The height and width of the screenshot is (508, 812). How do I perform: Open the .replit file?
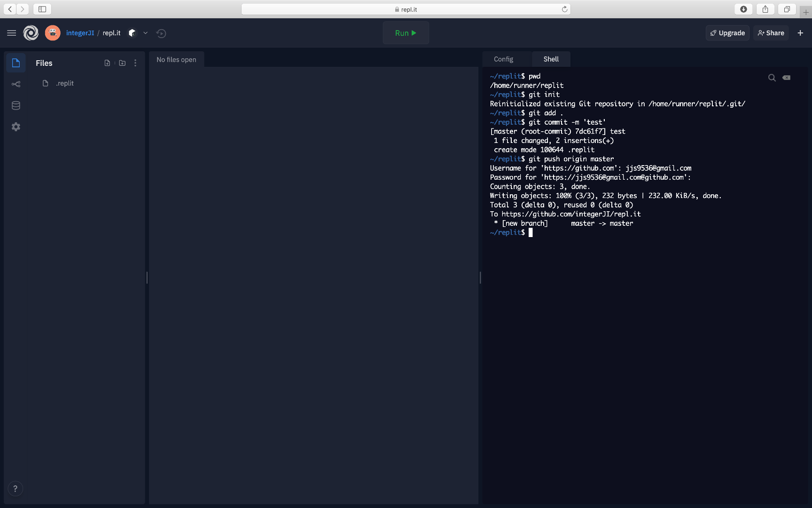point(65,83)
